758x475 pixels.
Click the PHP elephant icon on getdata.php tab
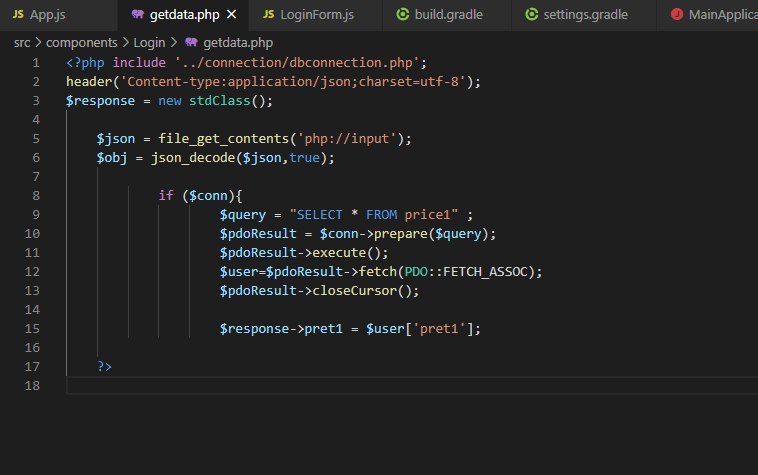pyautogui.click(x=138, y=14)
